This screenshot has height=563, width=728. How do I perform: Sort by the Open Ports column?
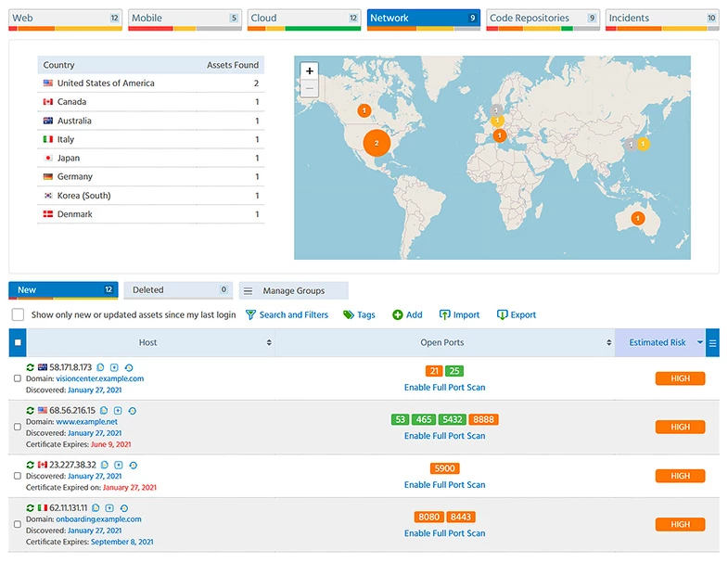click(x=607, y=343)
